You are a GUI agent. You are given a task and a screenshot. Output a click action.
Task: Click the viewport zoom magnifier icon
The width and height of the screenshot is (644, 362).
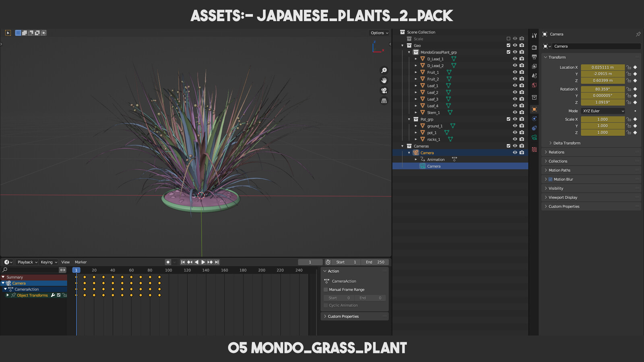[384, 70]
